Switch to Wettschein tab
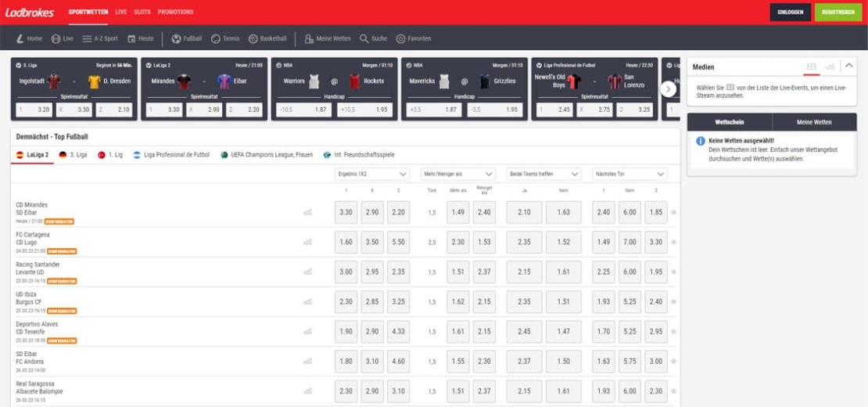 click(730, 122)
